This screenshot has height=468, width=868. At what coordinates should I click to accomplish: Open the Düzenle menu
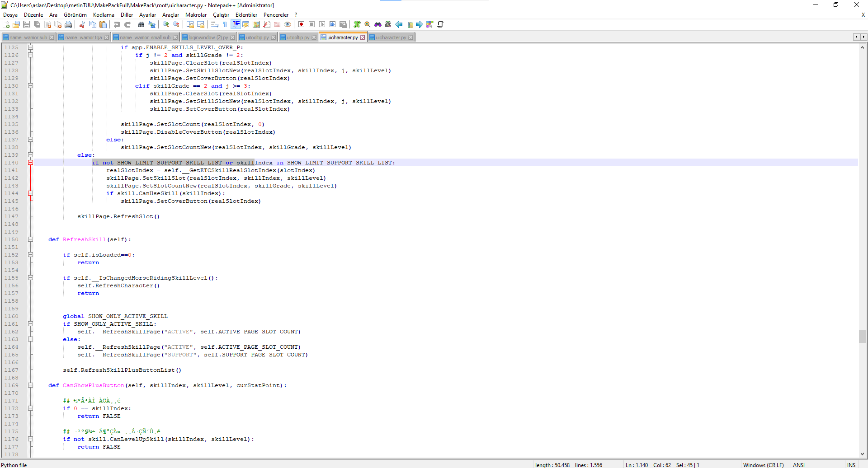[x=33, y=15]
